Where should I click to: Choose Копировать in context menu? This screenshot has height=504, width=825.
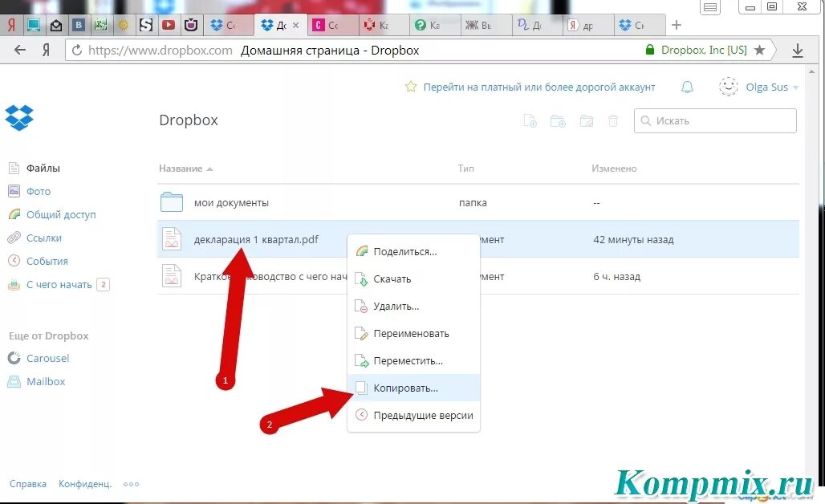413,388
